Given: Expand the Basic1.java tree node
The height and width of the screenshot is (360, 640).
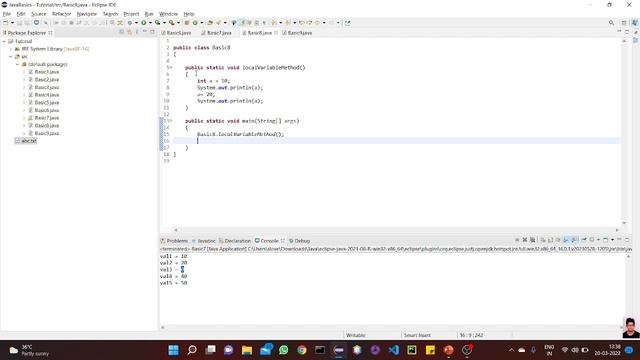Looking at the screenshot, I should (24, 72).
